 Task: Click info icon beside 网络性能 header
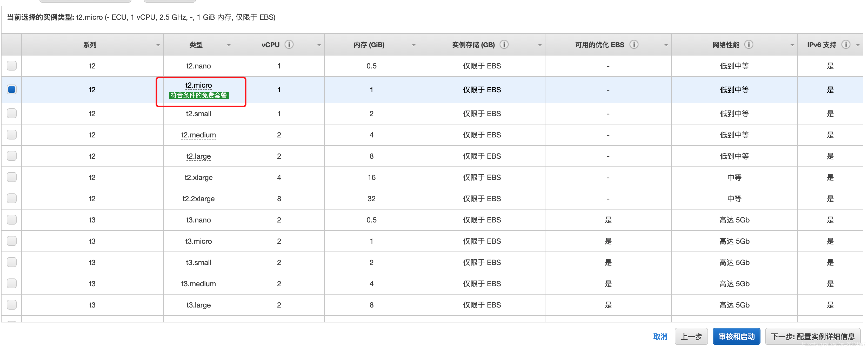748,44
